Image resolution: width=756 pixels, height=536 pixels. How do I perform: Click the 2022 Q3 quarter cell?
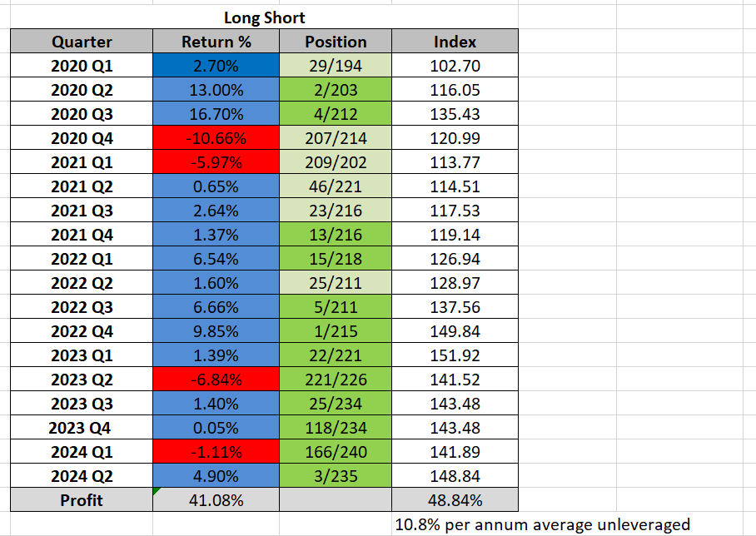pyautogui.click(x=82, y=307)
